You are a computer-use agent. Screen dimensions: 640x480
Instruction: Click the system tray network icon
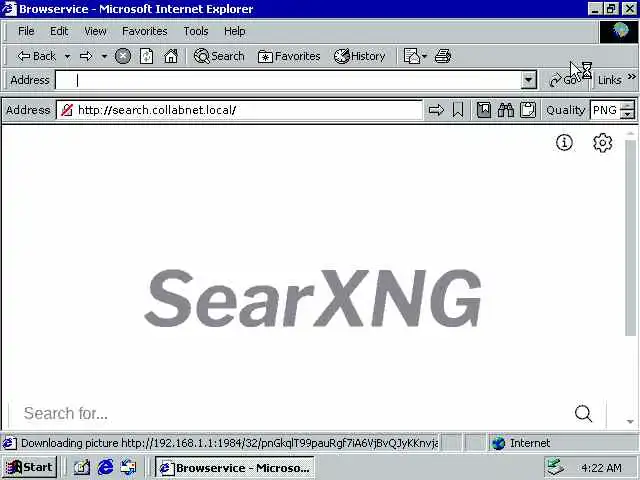tap(556, 467)
